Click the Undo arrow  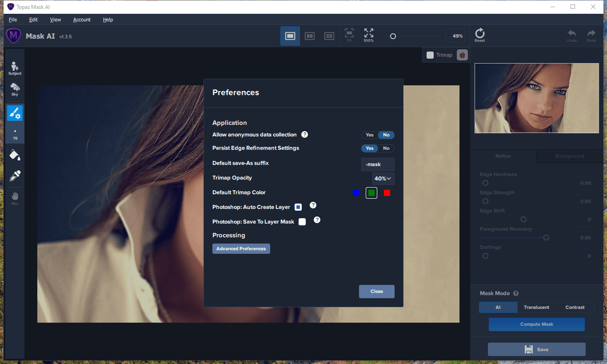coord(572,36)
